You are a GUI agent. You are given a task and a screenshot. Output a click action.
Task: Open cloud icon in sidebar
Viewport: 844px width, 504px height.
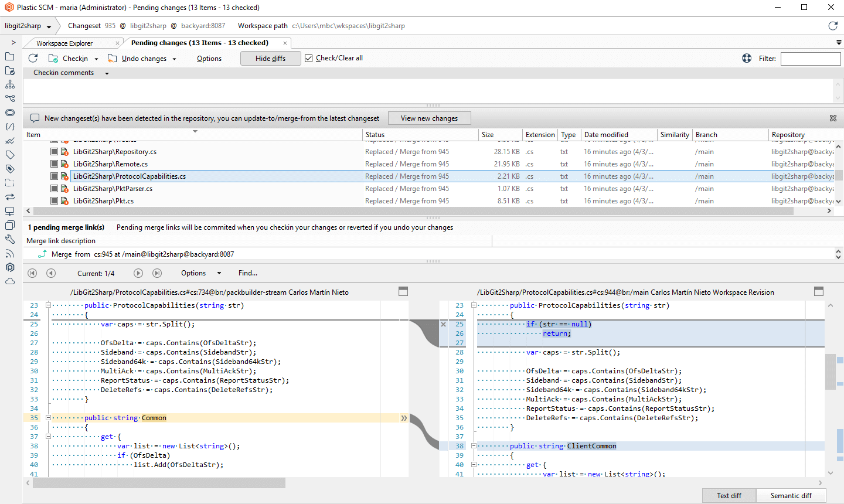(10, 281)
